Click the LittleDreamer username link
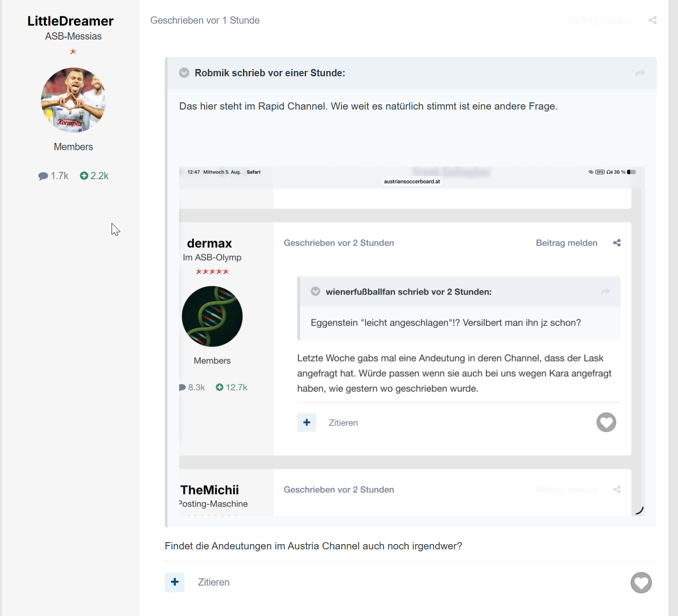The width and height of the screenshot is (678, 616). [71, 21]
